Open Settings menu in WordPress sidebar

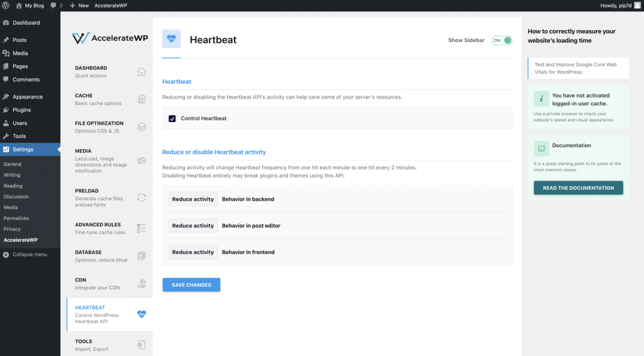pos(30,150)
